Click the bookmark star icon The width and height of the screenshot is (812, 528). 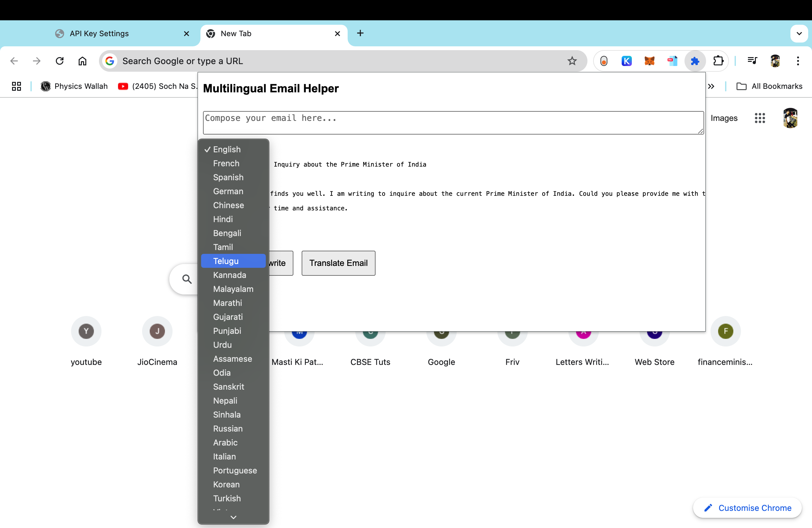click(572, 61)
